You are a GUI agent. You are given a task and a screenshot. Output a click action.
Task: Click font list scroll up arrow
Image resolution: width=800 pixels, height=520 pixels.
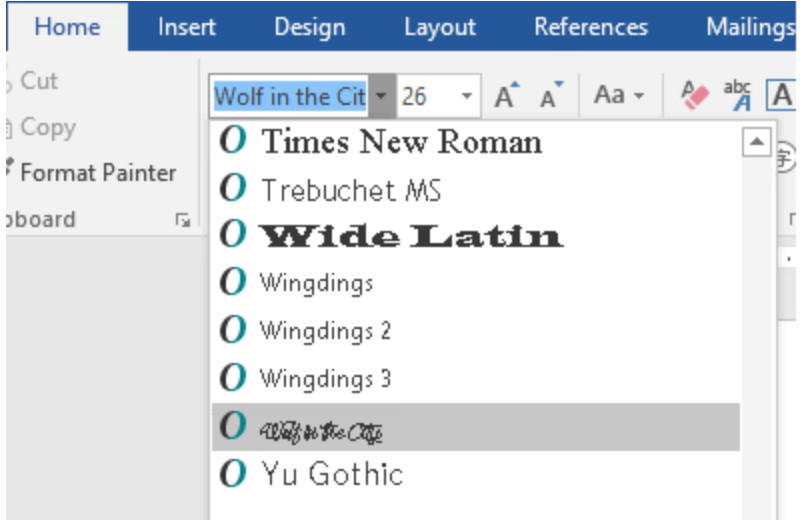coord(756,142)
